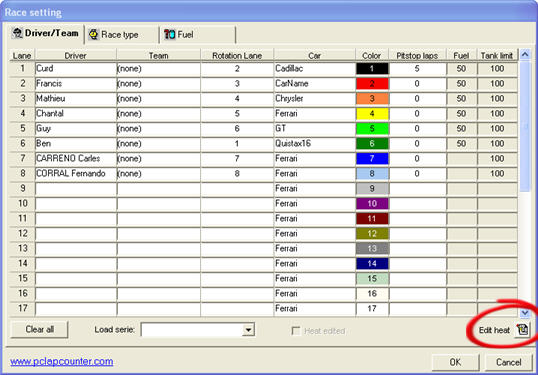The height and width of the screenshot is (375, 538).
Task: Click the Edit heat notepad icon
Action: (x=523, y=329)
